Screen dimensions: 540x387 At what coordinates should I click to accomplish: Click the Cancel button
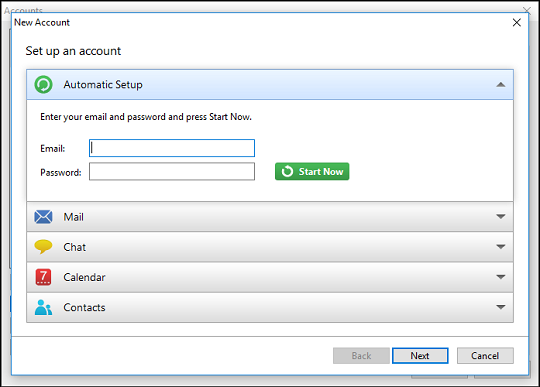tap(485, 355)
